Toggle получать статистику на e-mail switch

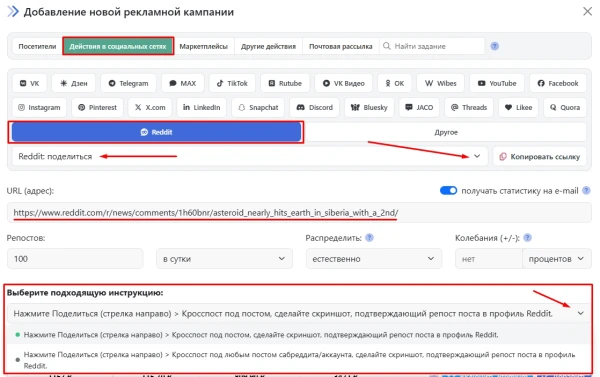(x=448, y=191)
